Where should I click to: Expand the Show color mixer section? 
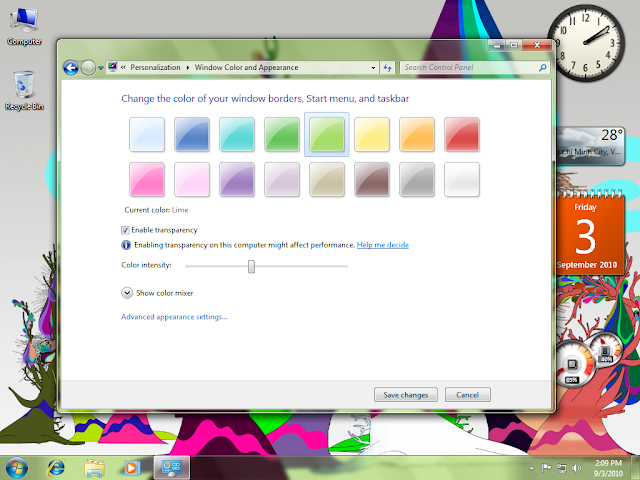[x=127, y=293]
